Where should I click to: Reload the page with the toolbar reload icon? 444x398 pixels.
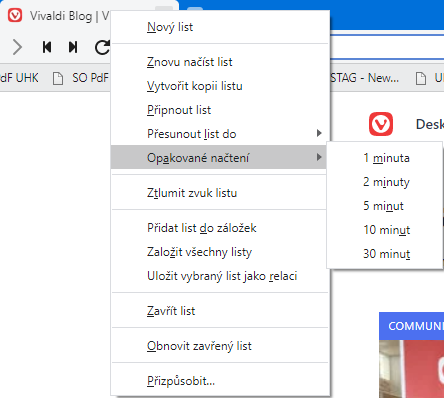[102, 47]
